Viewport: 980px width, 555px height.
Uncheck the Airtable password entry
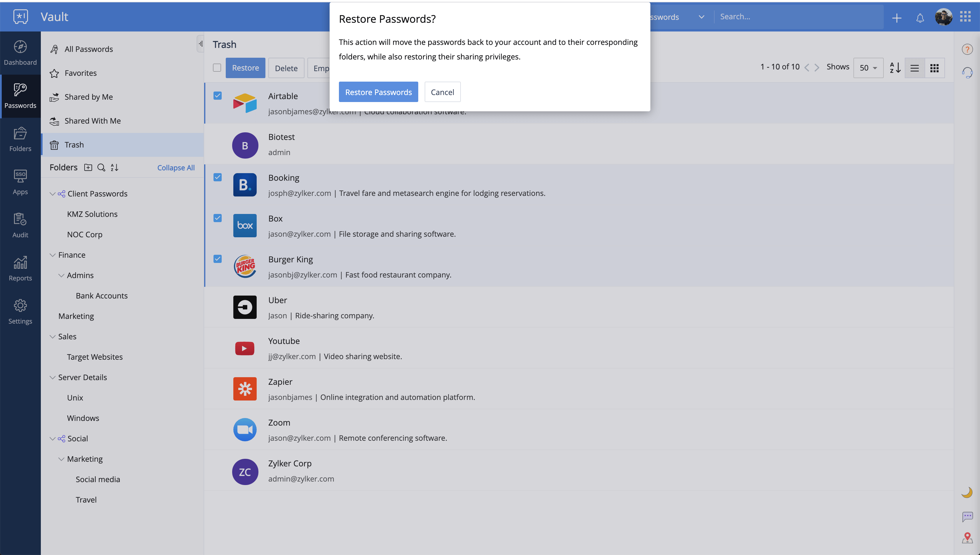(x=218, y=96)
